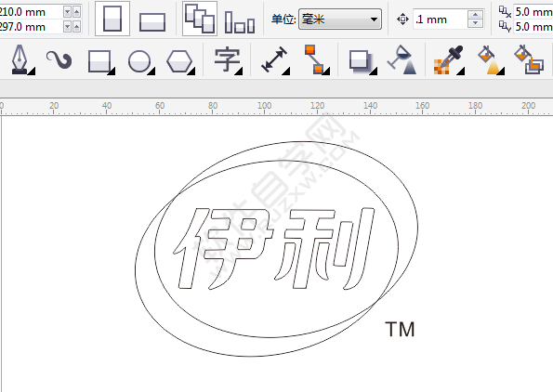Image resolution: width=553 pixels, height=392 pixels.
Task: Decrease the nudge distance value
Action: click(476, 23)
